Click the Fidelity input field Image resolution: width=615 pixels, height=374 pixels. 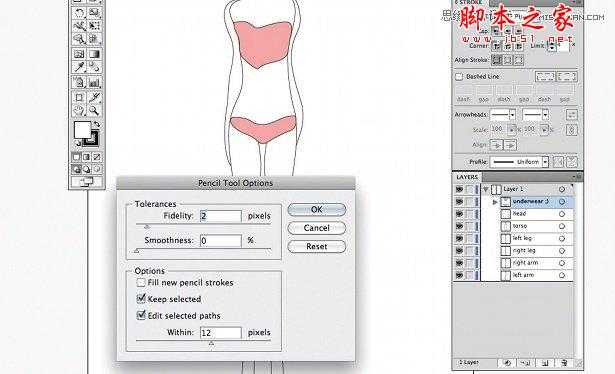pos(220,216)
